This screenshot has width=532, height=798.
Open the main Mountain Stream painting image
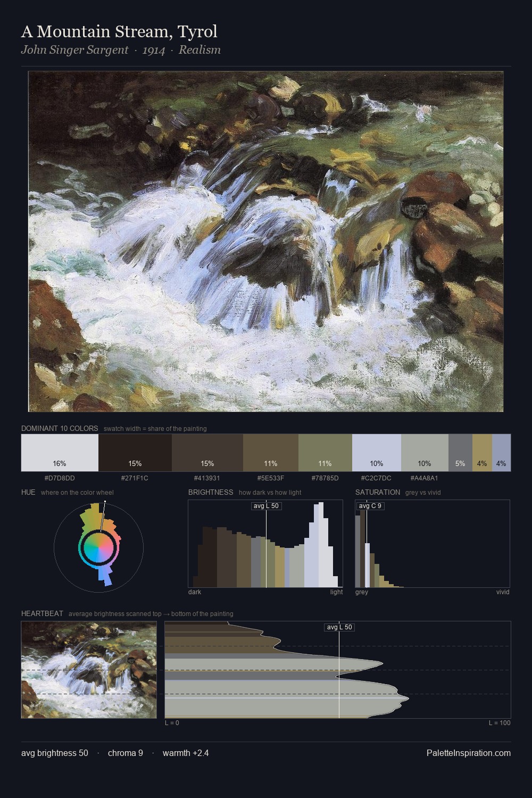pyautogui.click(x=265, y=242)
